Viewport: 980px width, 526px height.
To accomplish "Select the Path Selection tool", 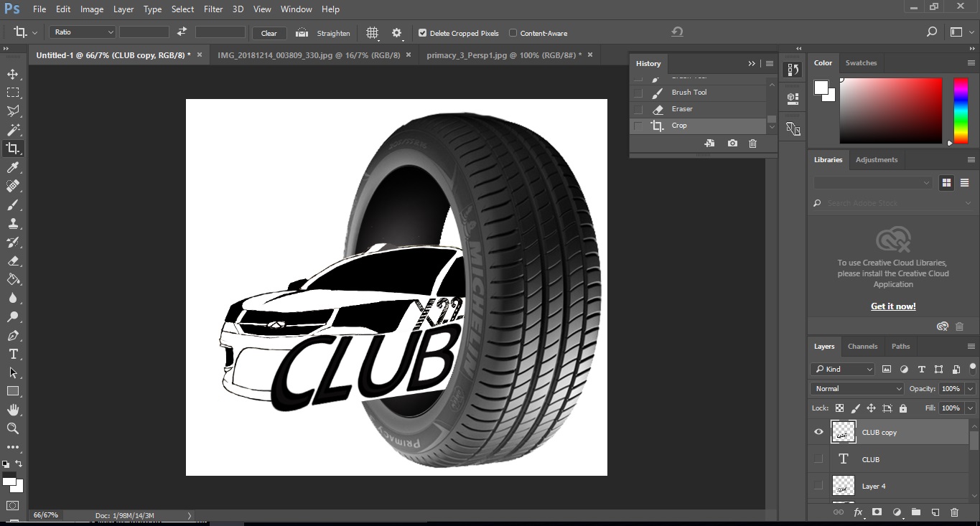I will pyautogui.click(x=13, y=372).
